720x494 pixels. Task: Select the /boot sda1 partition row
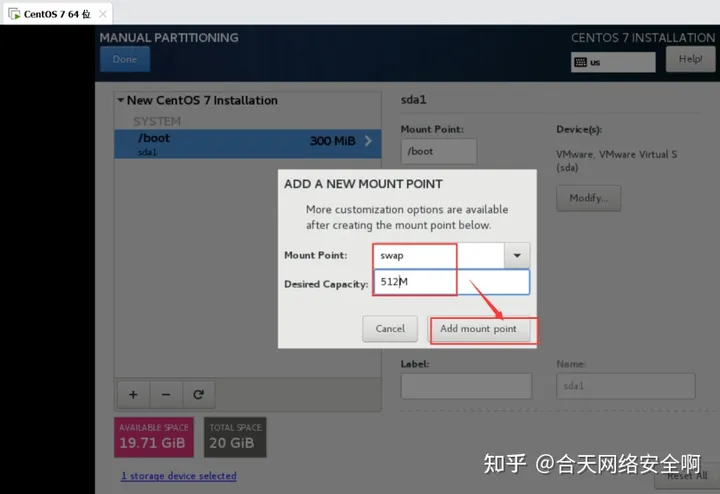pos(248,144)
